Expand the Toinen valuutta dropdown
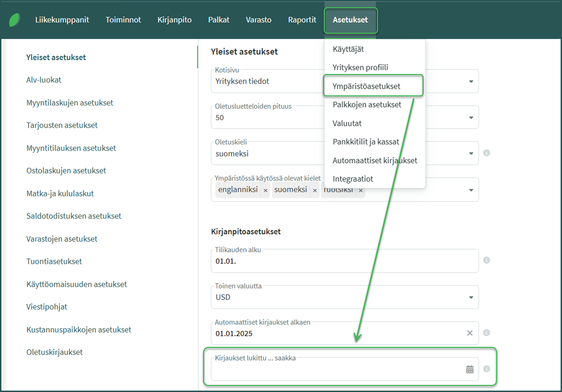 pyautogui.click(x=471, y=297)
